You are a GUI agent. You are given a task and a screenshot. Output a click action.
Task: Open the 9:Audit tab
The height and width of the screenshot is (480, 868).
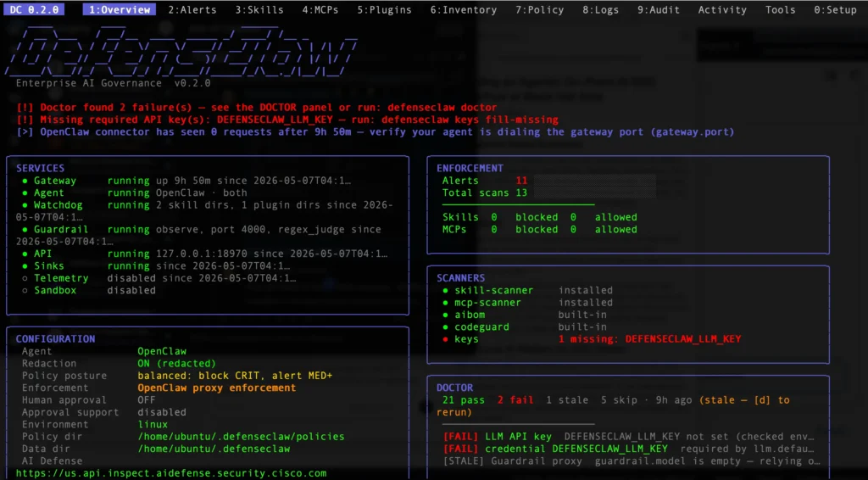[x=658, y=9]
